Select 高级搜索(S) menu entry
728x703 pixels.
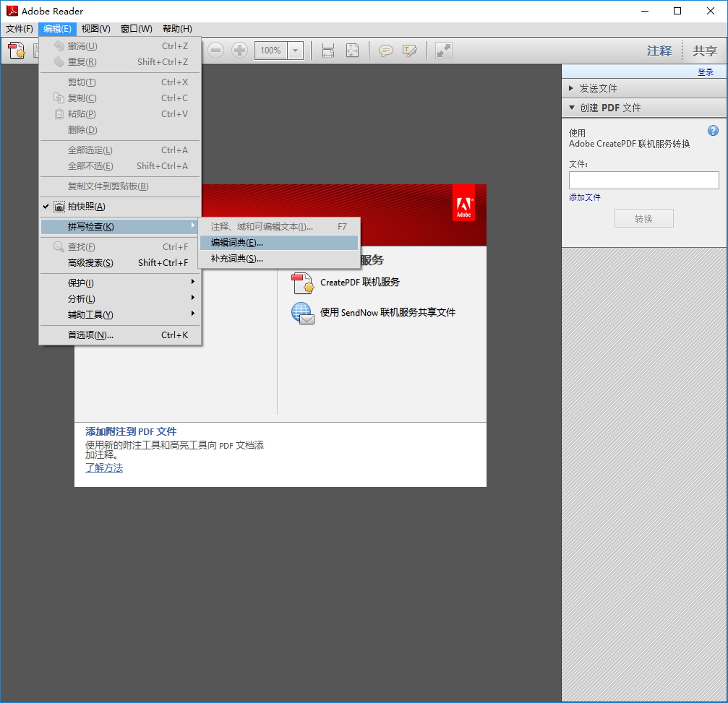tap(120, 263)
